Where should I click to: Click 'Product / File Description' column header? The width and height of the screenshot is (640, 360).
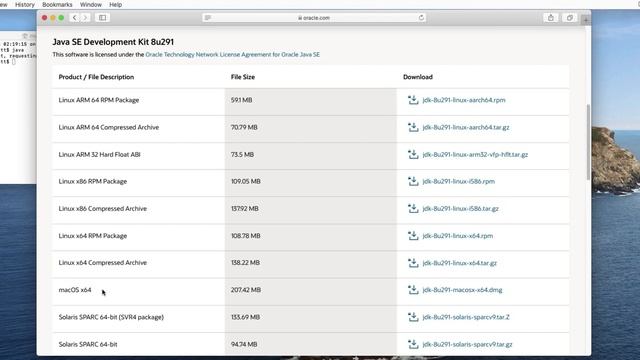[x=96, y=77]
